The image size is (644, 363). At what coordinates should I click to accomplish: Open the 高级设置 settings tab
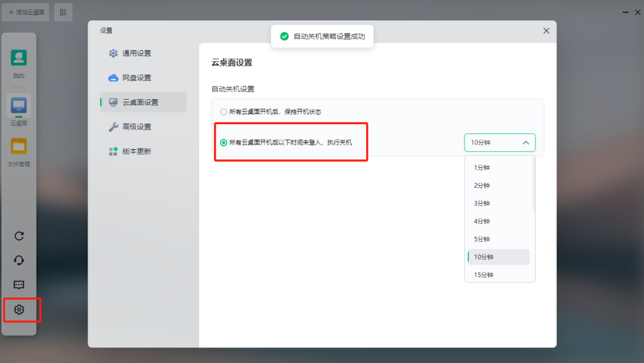click(x=143, y=127)
